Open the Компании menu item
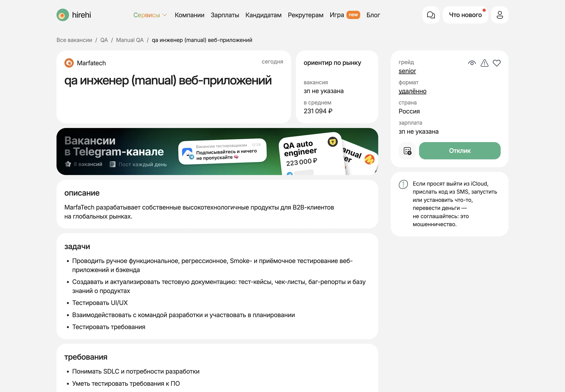 pos(190,15)
